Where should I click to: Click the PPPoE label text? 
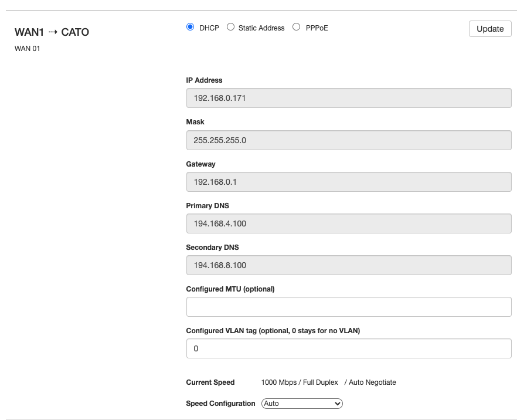pos(317,28)
